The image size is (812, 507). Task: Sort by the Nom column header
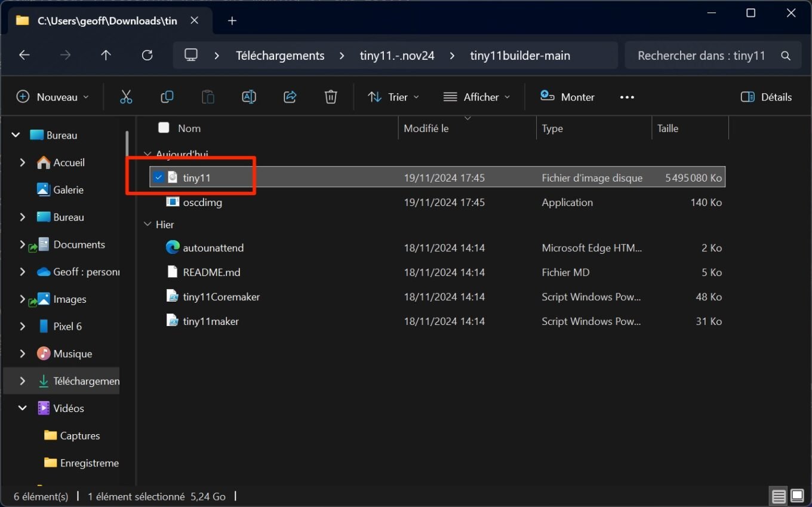189,128
